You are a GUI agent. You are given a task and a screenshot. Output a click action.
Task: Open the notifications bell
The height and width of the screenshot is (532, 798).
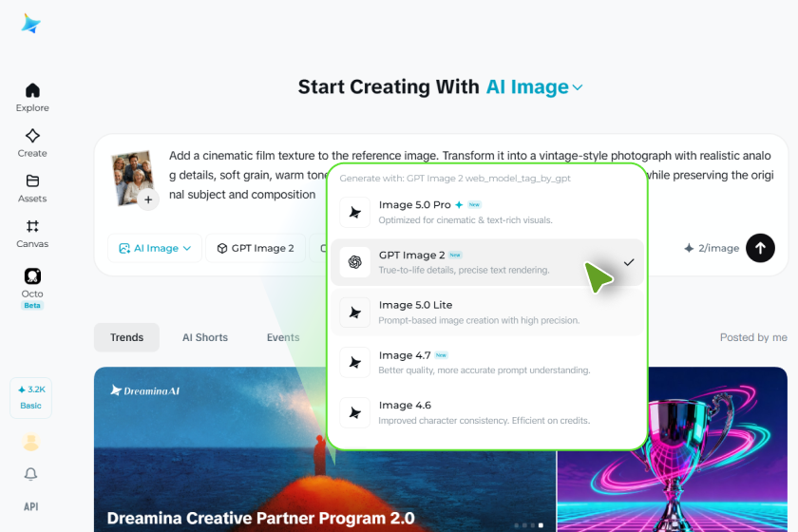[31, 474]
